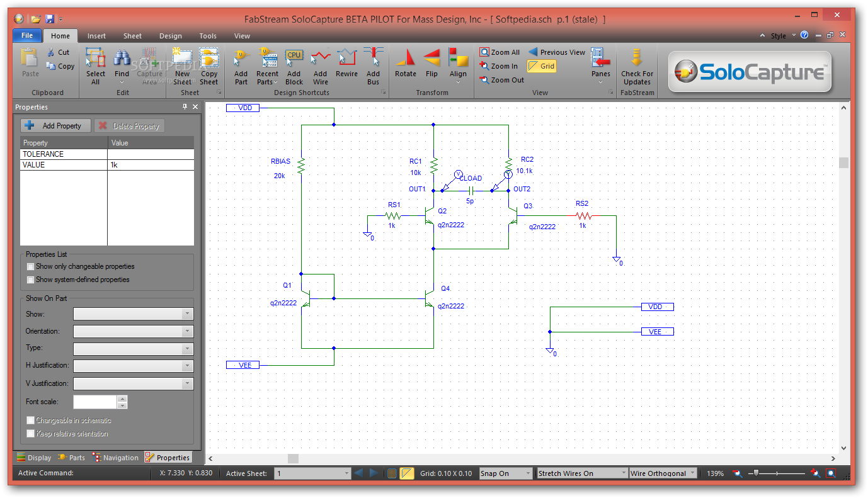Click Add Part in Design Shortcuts
Screen dimensions: 868x498
point(241,58)
